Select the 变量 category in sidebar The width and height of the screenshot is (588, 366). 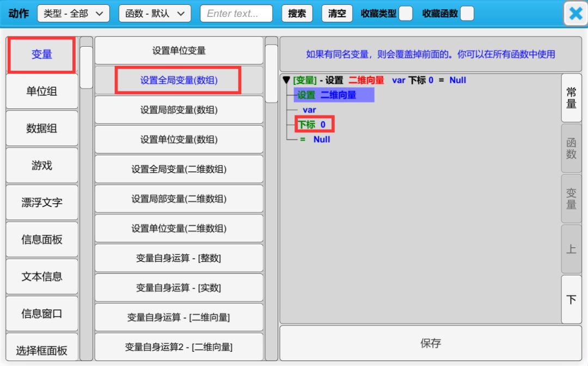(x=42, y=54)
